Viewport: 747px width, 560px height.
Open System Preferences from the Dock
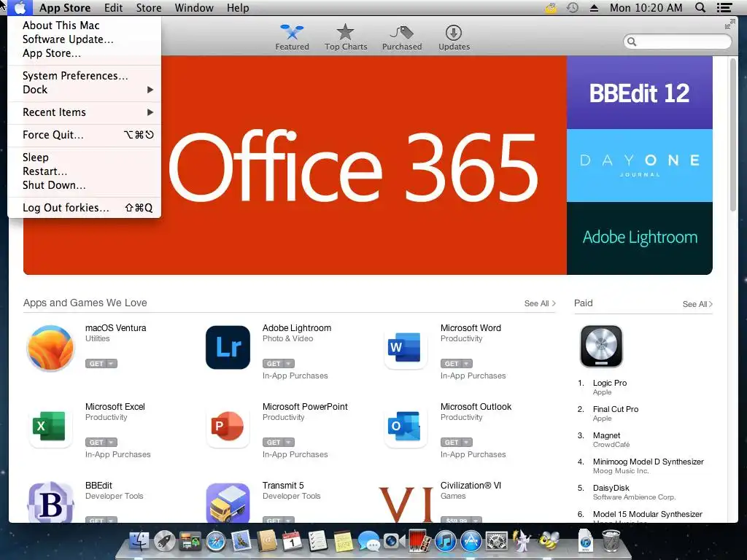click(x=496, y=542)
